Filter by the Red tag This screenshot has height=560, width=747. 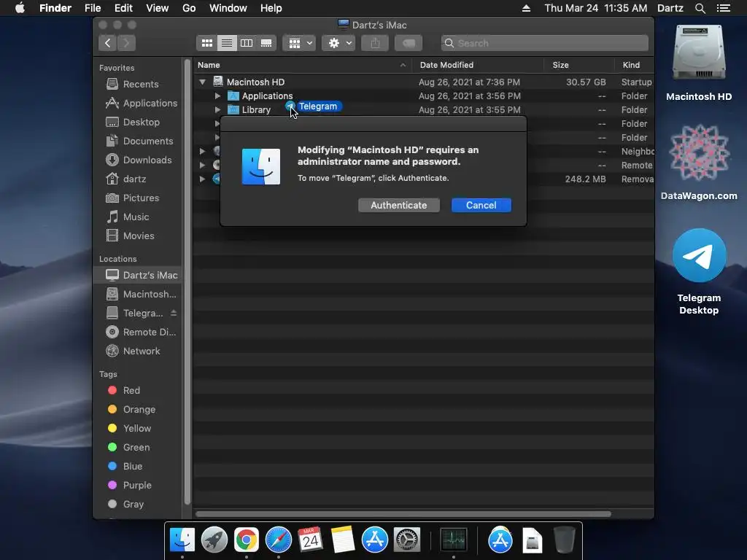pyautogui.click(x=124, y=391)
